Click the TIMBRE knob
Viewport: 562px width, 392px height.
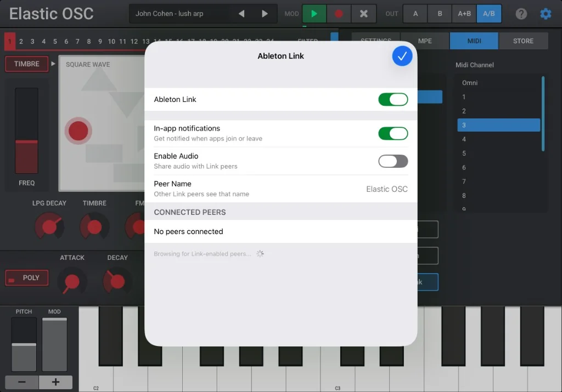pos(94,226)
